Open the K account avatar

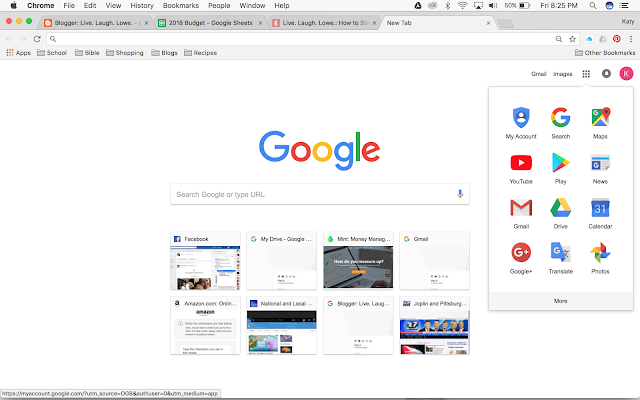[x=626, y=73]
